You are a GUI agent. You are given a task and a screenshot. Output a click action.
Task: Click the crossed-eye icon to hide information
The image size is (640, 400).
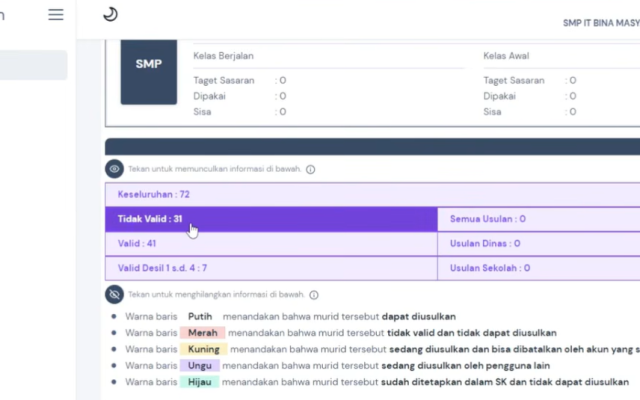(x=114, y=294)
